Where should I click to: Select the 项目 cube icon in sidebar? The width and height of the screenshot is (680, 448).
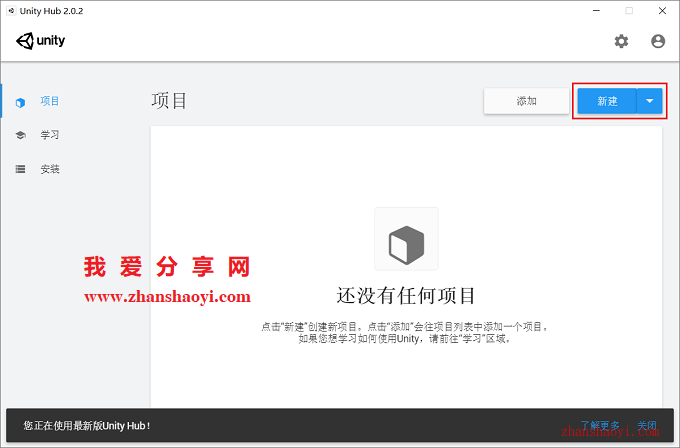tap(20, 103)
